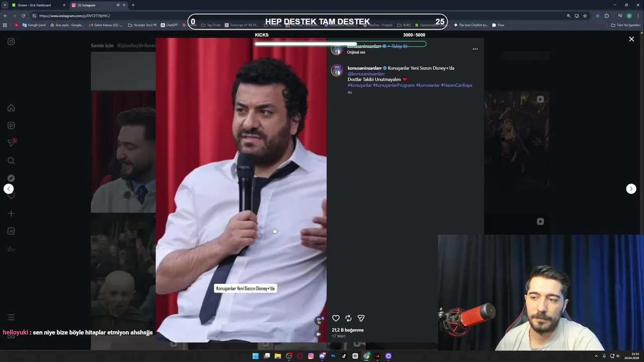Open Instagram Home from the sidebar

click(11, 108)
